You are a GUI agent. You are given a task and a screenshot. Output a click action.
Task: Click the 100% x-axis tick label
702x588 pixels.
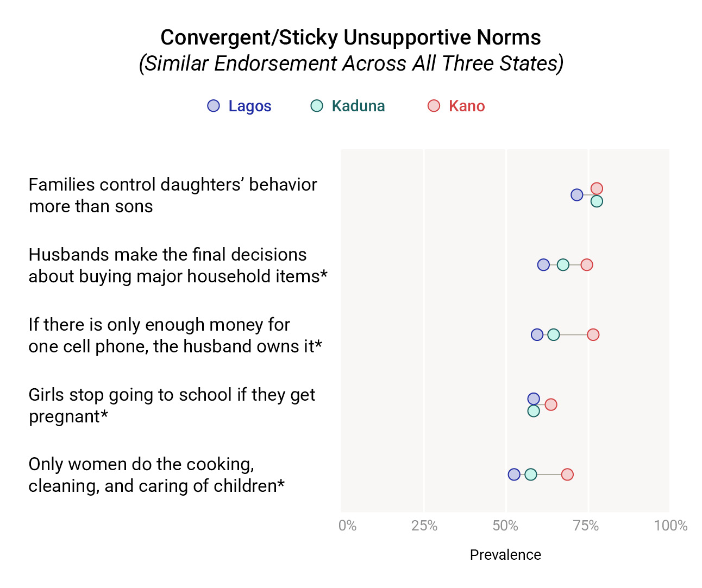[670, 526]
